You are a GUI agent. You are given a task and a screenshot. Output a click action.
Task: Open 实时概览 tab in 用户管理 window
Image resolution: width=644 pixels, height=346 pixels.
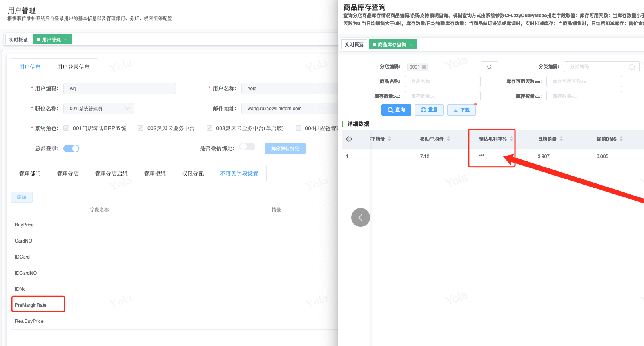18,40
